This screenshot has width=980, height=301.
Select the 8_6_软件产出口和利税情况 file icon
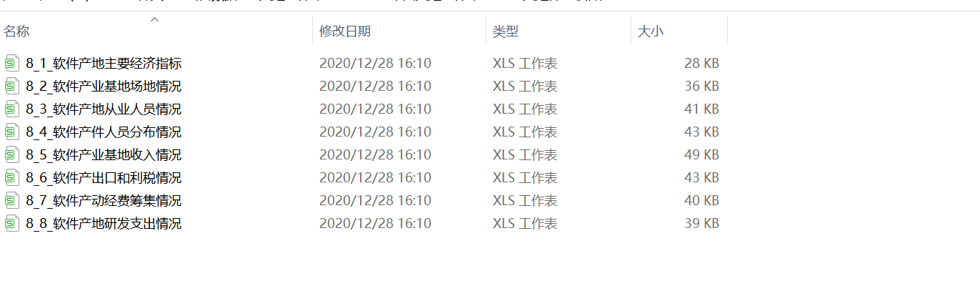[x=11, y=177]
